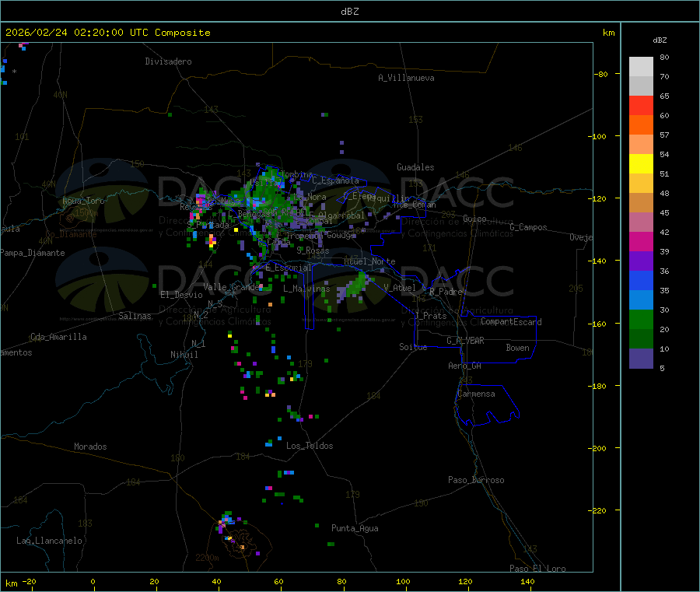Click the Cda_Amarilla label
This screenshot has width=700, height=592.
(x=58, y=337)
